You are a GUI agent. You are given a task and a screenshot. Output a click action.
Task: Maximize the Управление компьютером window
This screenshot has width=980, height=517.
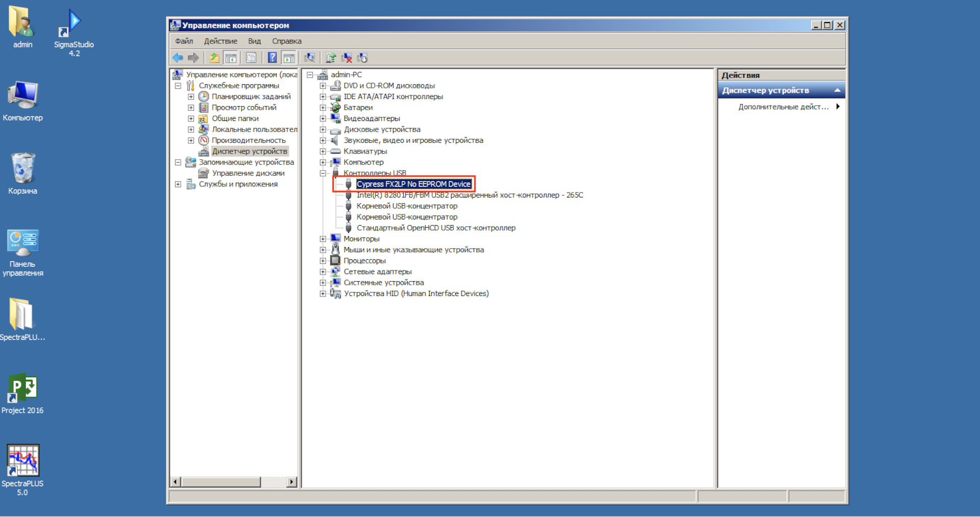827,25
